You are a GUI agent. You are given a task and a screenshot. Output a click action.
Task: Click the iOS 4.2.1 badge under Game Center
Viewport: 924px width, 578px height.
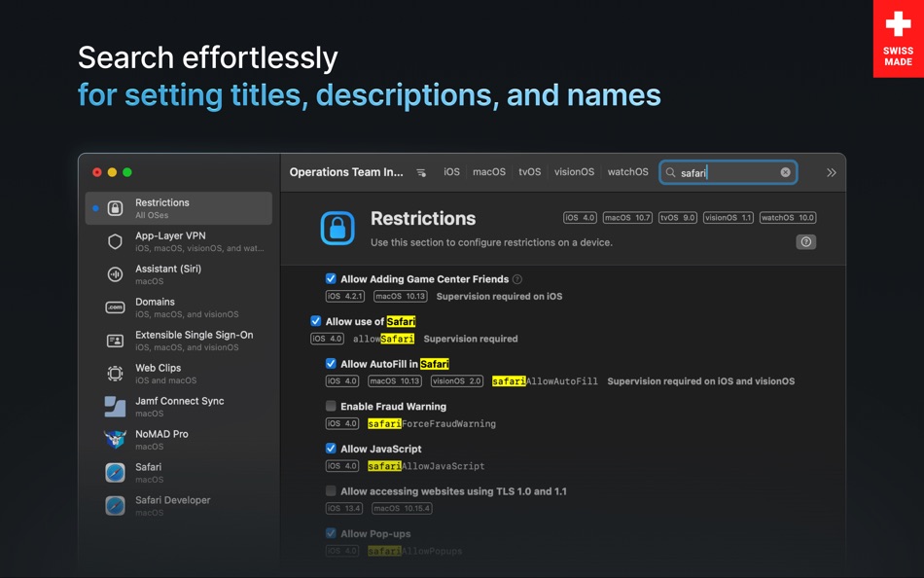[344, 296]
